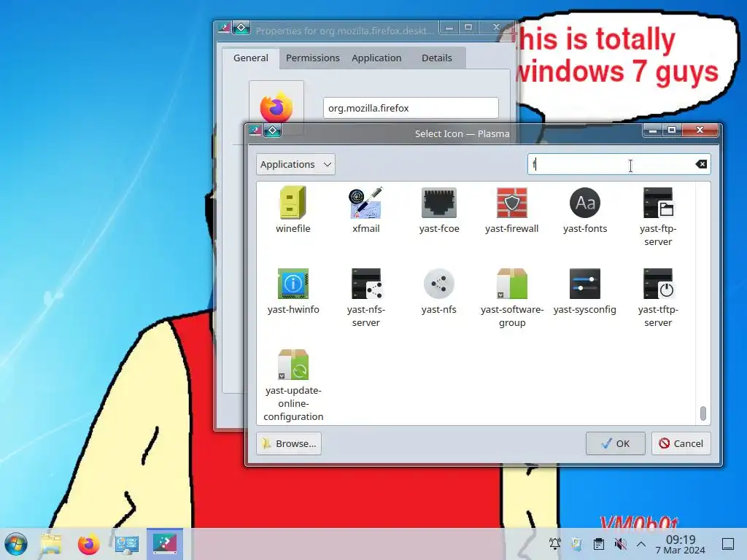Open clipboard tray icon
This screenshot has height=560, width=747.
click(x=599, y=544)
